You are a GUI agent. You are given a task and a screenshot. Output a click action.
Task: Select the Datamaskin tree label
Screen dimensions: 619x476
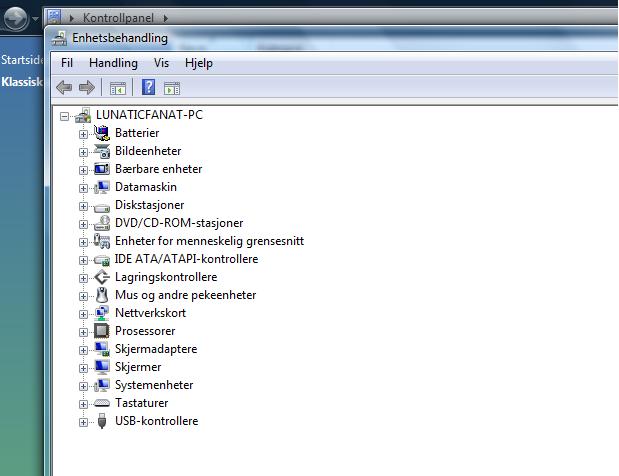pyautogui.click(x=146, y=187)
